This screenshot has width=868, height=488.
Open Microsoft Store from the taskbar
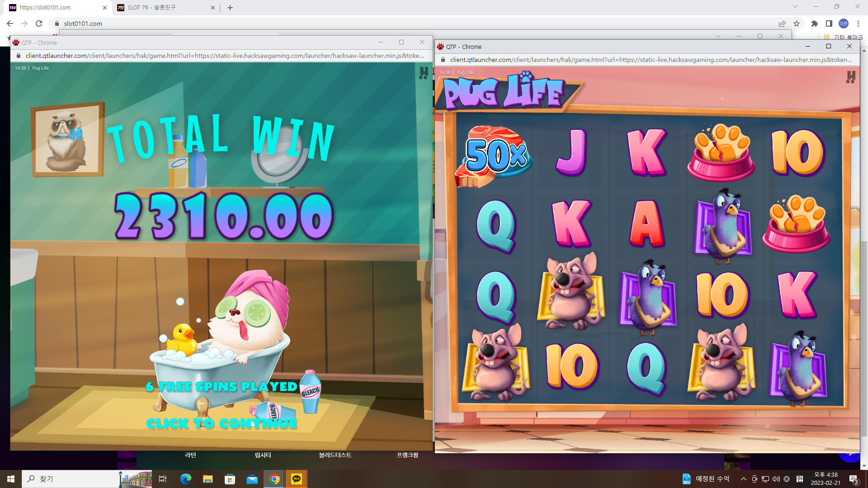[x=230, y=479]
